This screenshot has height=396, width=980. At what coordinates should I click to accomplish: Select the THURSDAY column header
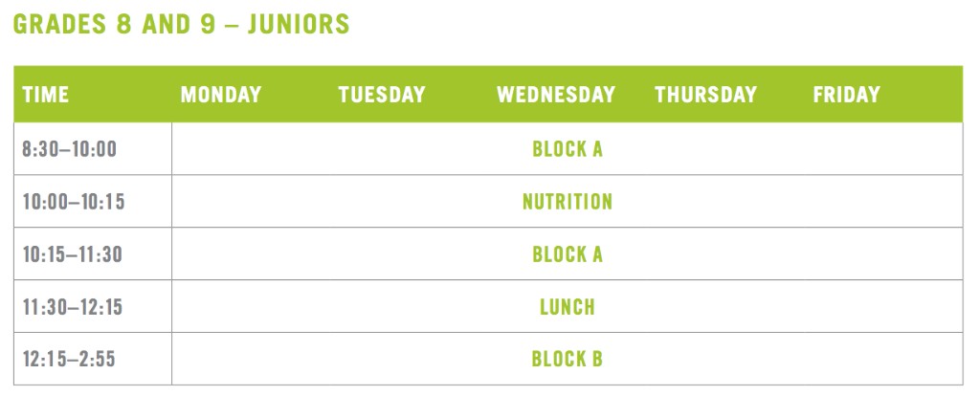tap(705, 95)
